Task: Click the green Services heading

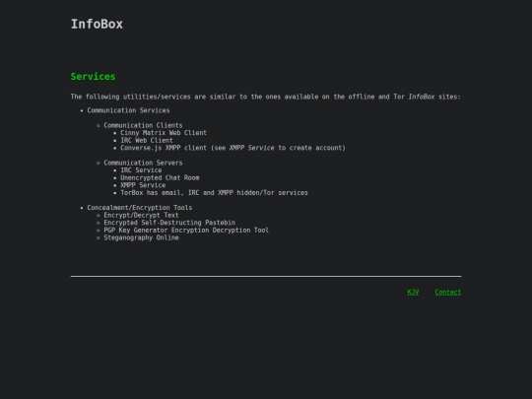Action: click(x=93, y=77)
